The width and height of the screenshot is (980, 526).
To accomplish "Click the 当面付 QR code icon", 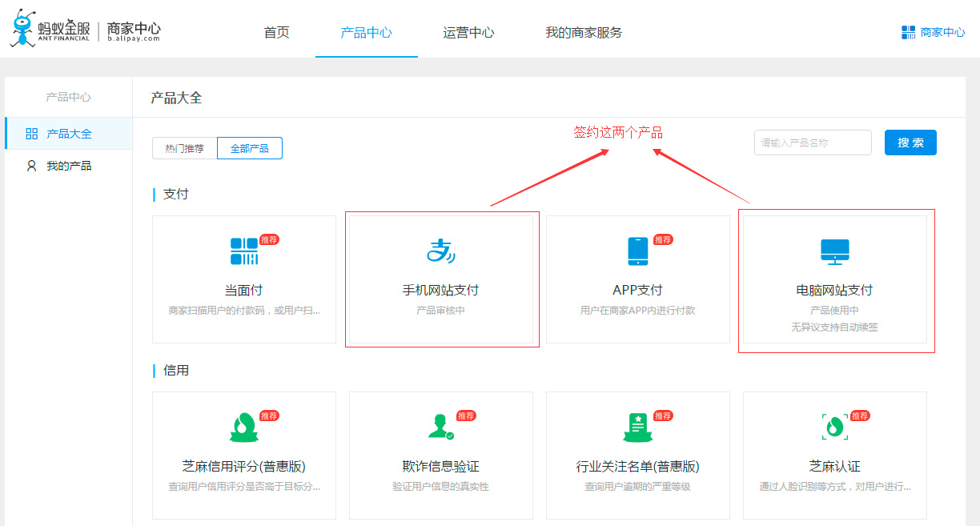I will pyautogui.click(x=244, y=251).
